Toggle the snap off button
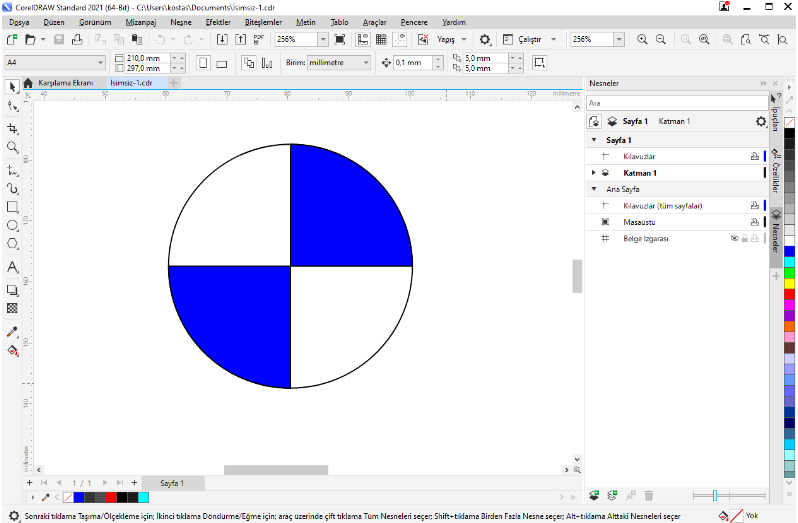The width and height of the screenshot is (798, 523). 423,39
